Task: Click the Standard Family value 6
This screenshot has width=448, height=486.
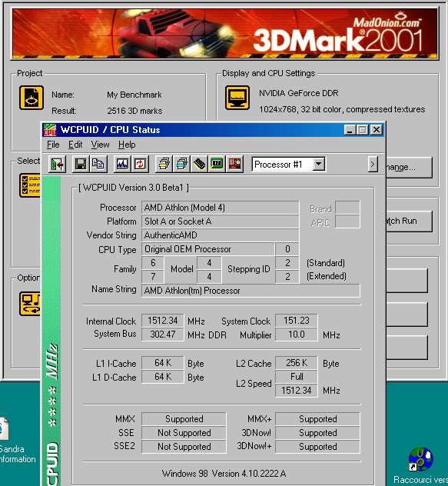Action: 153,263
